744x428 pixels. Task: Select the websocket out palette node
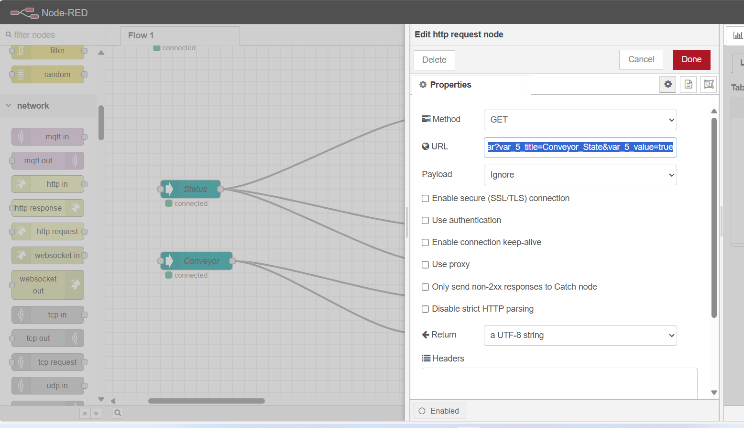(x=47, y=285)
